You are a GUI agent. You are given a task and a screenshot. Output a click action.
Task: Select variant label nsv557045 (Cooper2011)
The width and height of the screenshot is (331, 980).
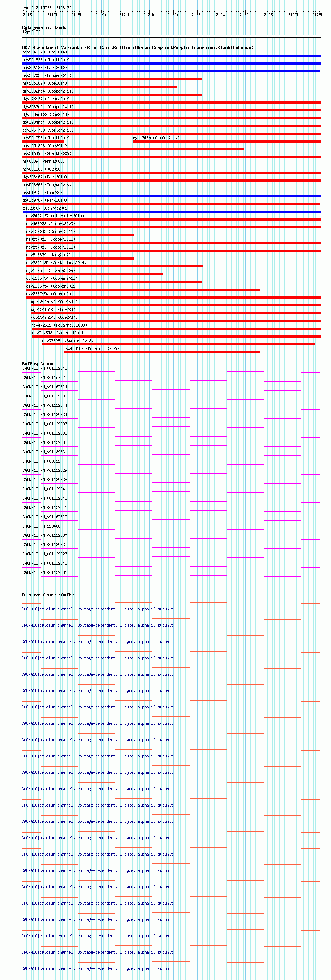coord(51,231)
